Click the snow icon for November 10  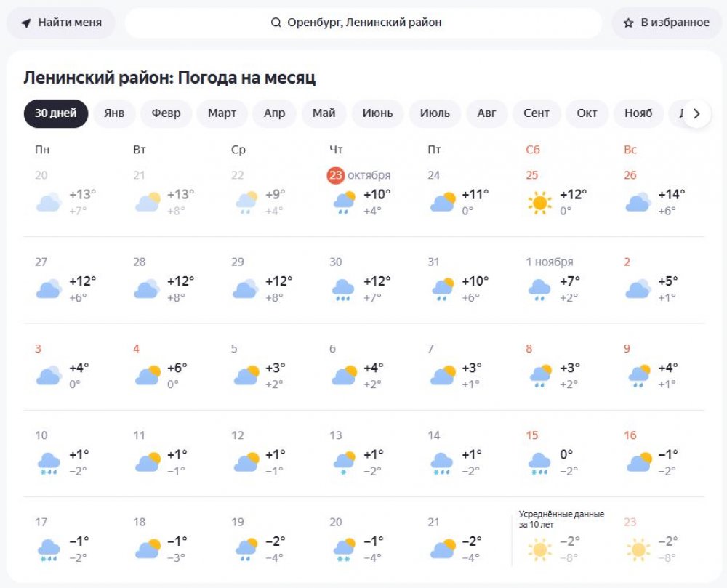click(x=49, y=462)
